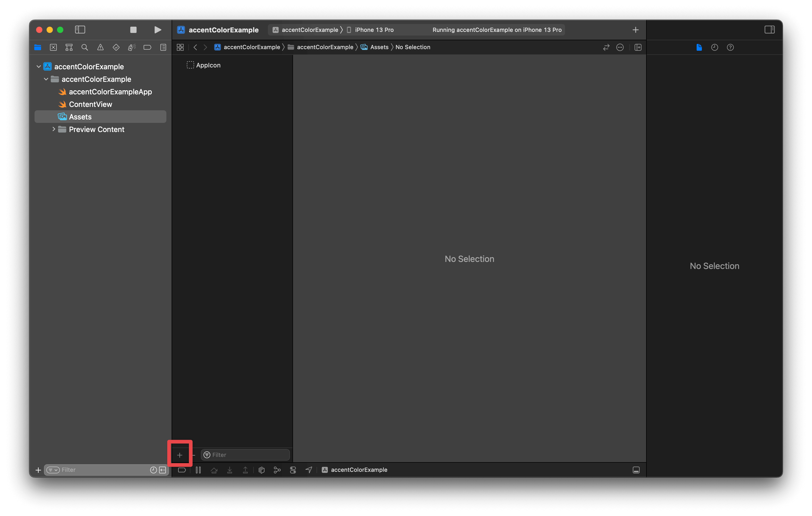Toggle the right inspector panel
The width and height of the screenshot is (812, 516).
click(769, 30)
